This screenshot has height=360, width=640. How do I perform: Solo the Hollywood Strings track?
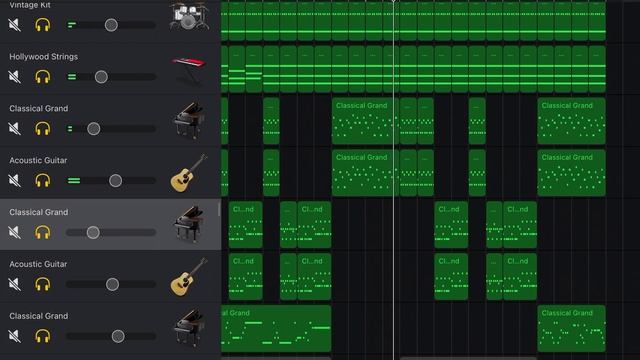(x=42, y=77)
